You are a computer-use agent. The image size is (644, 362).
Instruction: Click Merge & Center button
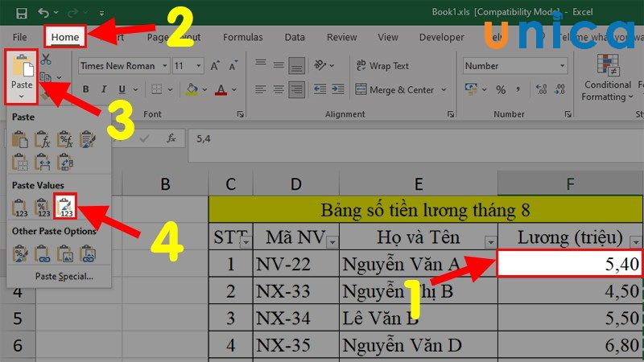pyautogui.click(x=394, y=89)
